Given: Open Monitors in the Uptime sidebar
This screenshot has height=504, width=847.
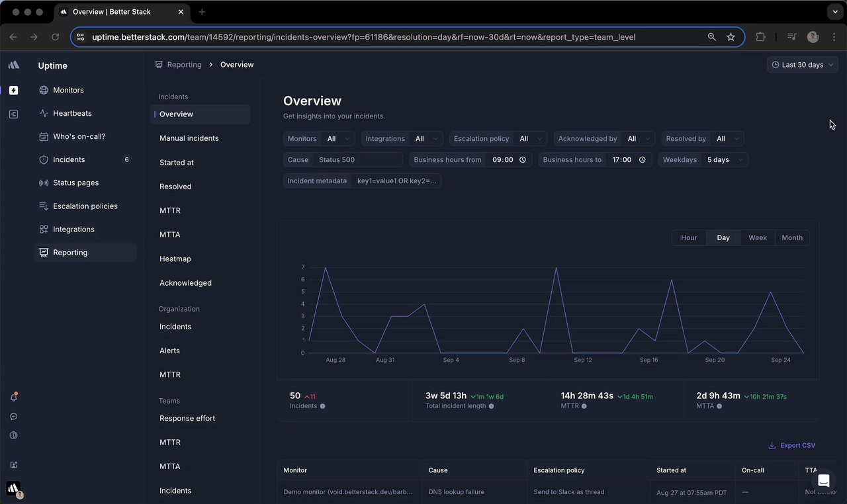Looking at the screenshot, I should coord(85,90).
